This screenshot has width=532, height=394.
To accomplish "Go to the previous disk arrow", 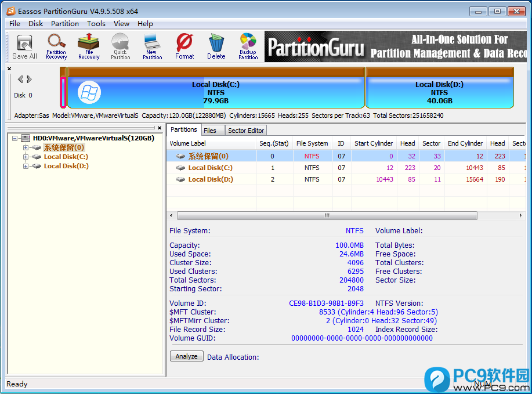I will pyautogui.click(x=20, y=79).
